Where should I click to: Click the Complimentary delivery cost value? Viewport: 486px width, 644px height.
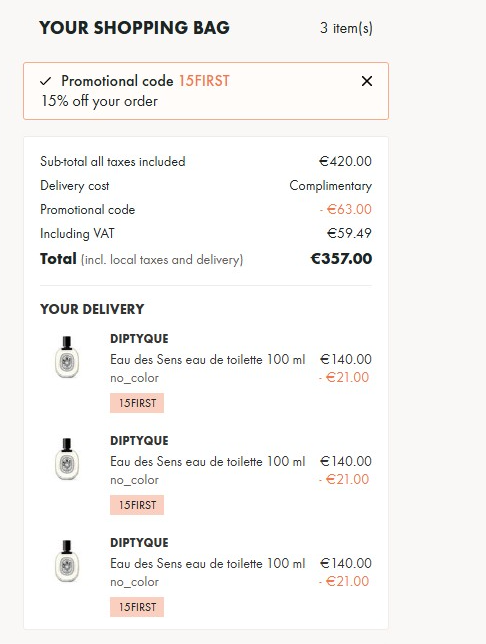[x=331, y=186]
